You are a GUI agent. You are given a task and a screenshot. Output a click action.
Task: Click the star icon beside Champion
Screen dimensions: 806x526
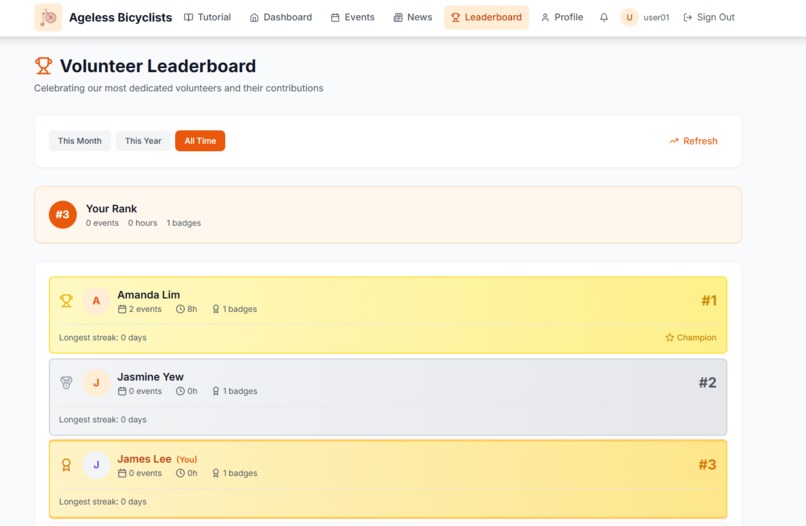[x=669, y=338]
